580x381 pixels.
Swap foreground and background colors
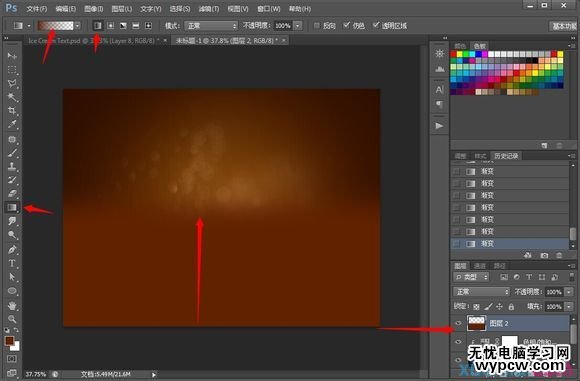pos(16,330)
